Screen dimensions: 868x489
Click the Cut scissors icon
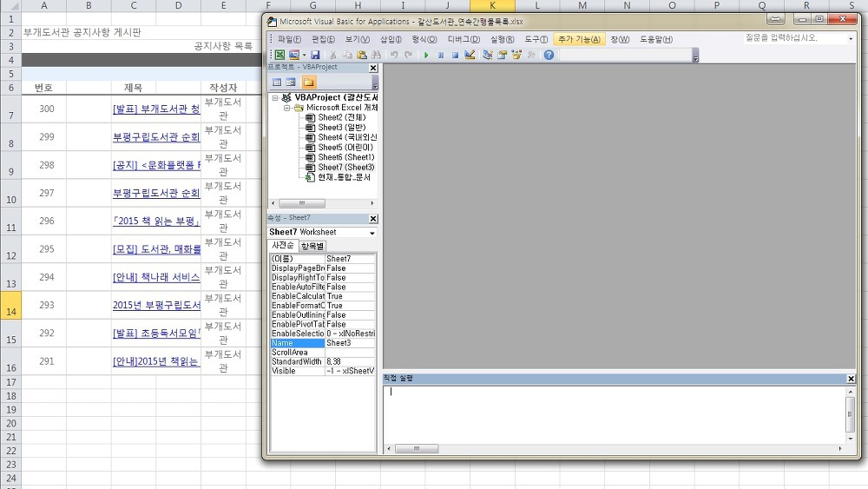(332, 55)
